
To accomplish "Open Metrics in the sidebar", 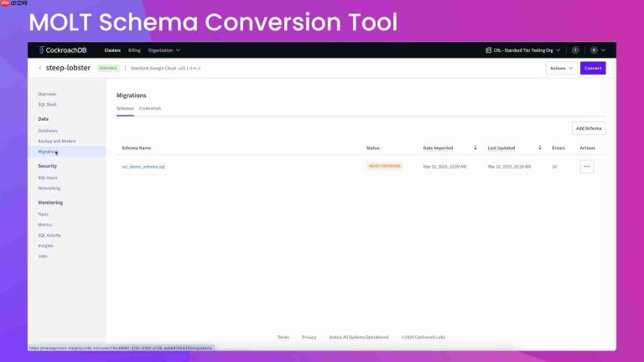I will (45, 225).
